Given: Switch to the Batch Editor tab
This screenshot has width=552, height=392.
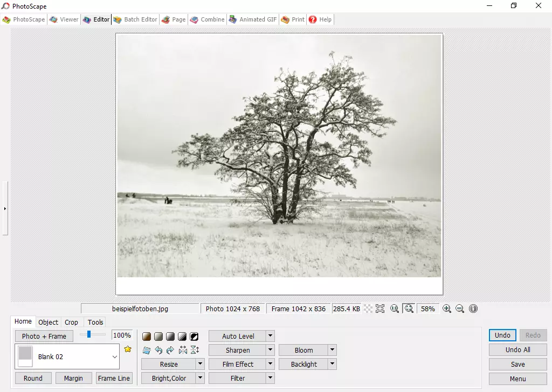Looking at the screenshot, I should (135, 19).
